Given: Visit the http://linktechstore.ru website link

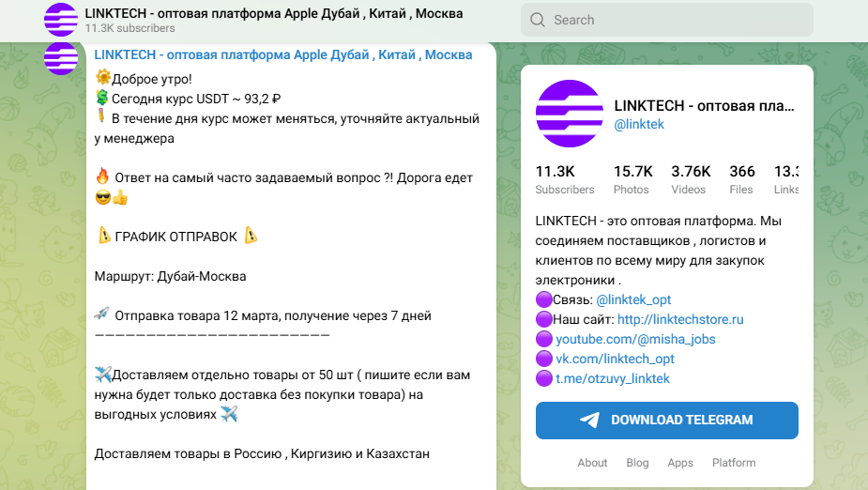Looking at the screenshot, I should click(680, 319).
